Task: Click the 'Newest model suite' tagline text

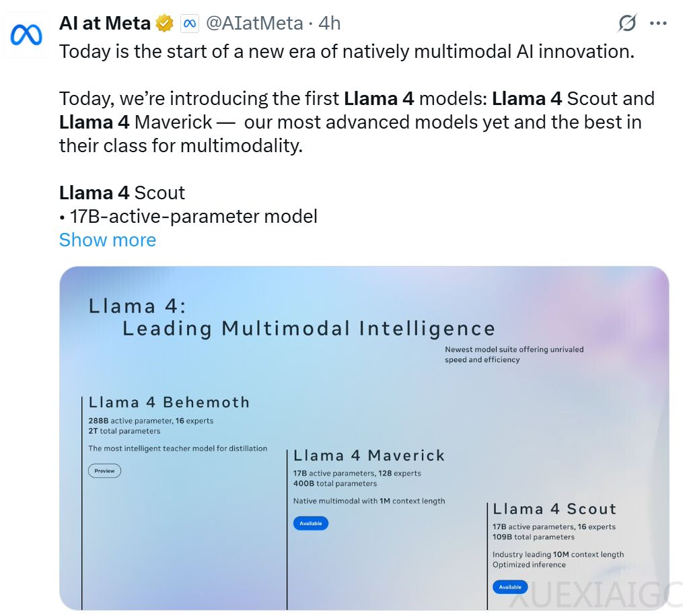Action: (513, 355)
